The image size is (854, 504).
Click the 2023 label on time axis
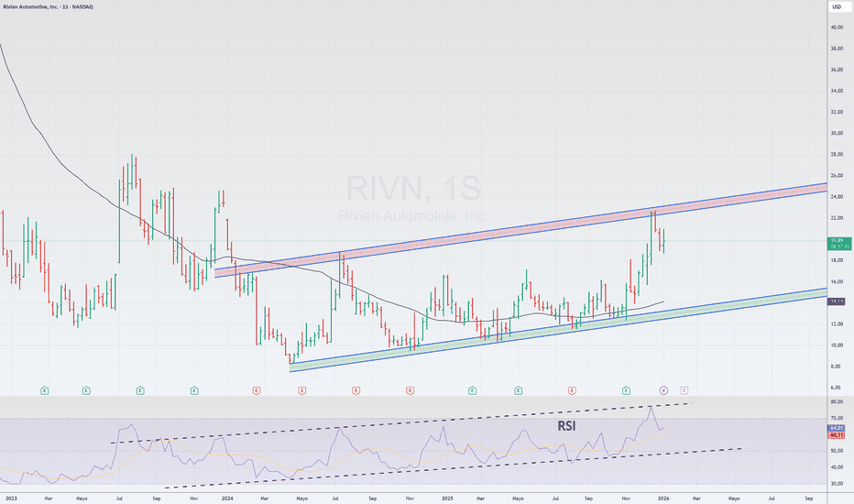[11, 498]
